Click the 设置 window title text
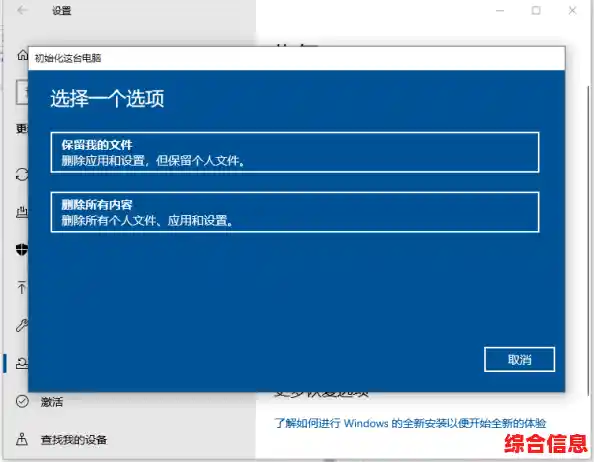This screenshot has height=462, width=594. [62, 11]
